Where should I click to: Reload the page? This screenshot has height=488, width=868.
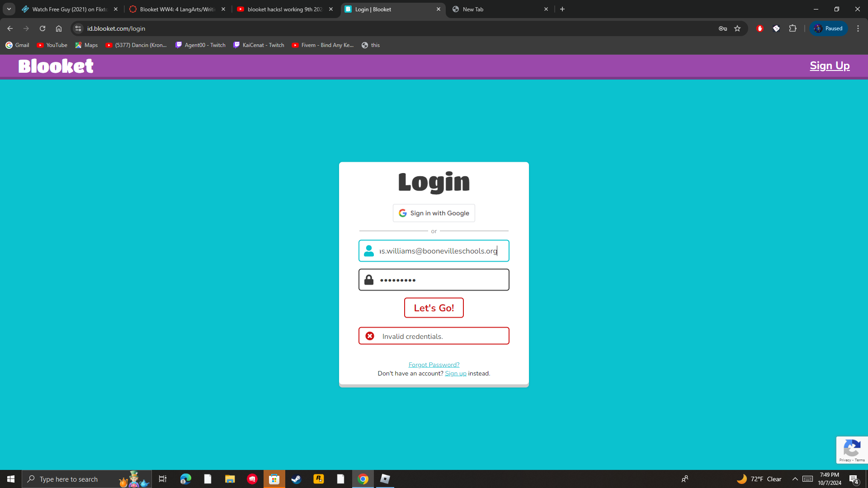(x=42, y=28)
